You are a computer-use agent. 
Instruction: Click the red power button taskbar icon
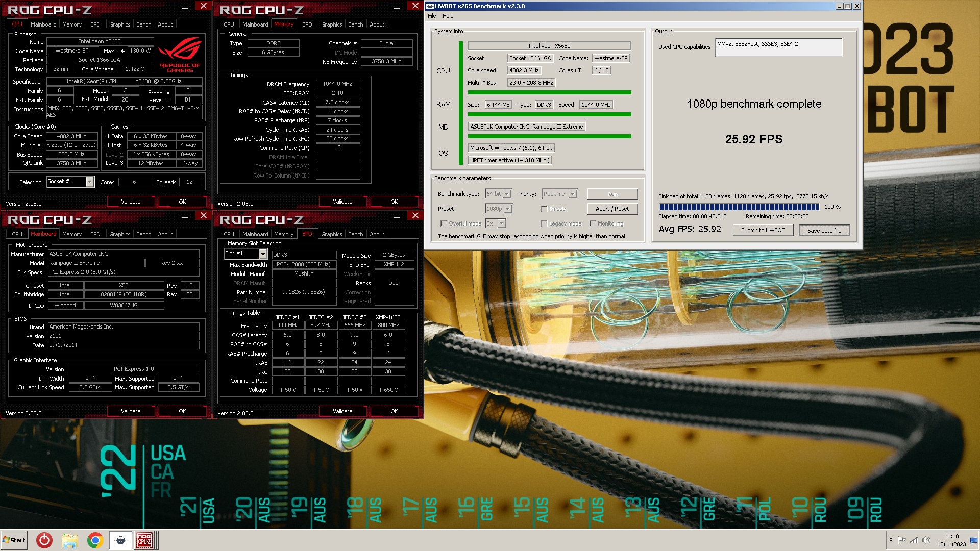[44, 540]
